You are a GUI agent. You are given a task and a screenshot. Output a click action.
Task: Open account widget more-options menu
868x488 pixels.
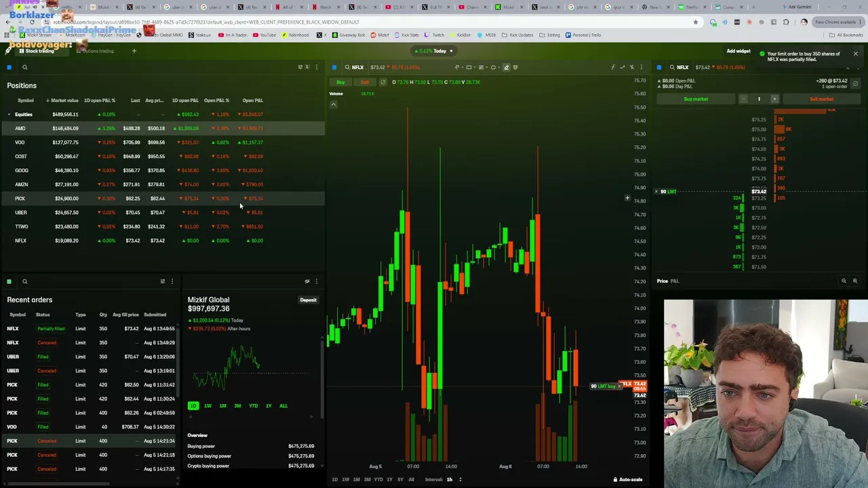(316, 281)
